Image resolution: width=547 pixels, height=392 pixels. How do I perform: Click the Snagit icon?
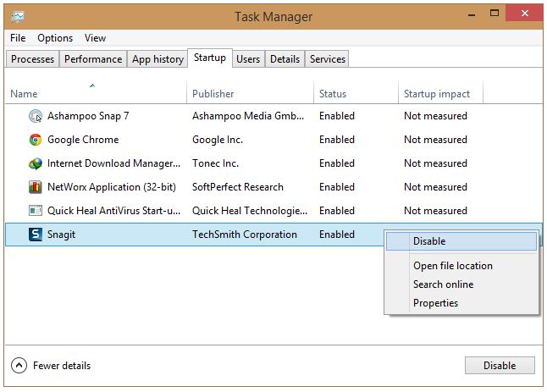click(x=36, y=235)
